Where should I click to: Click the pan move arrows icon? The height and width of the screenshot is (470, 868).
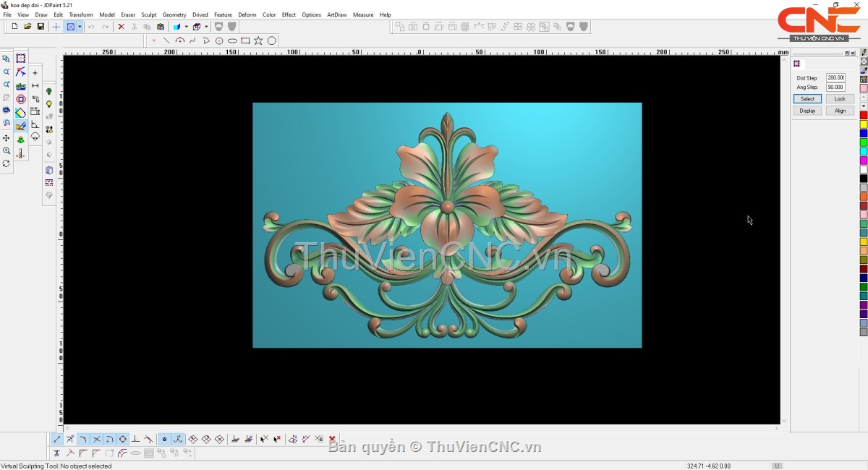pyautogui.click(x=7, y=138)
